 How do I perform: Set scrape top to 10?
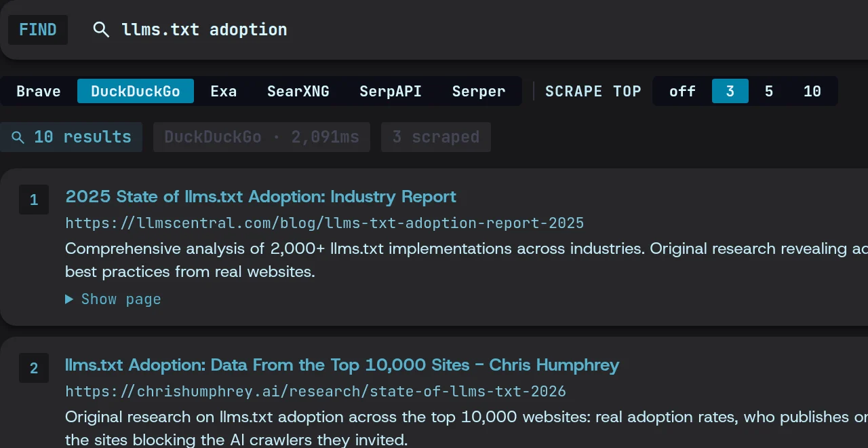point(812,91)
